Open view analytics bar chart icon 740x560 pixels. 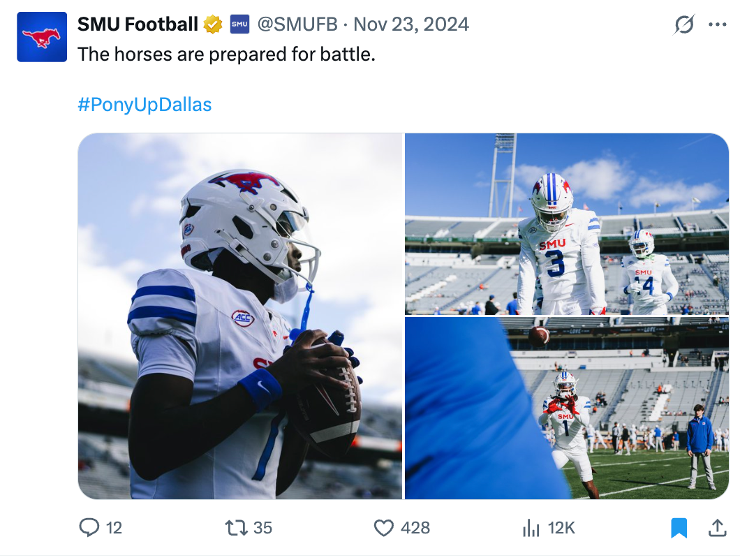[532, 527]
